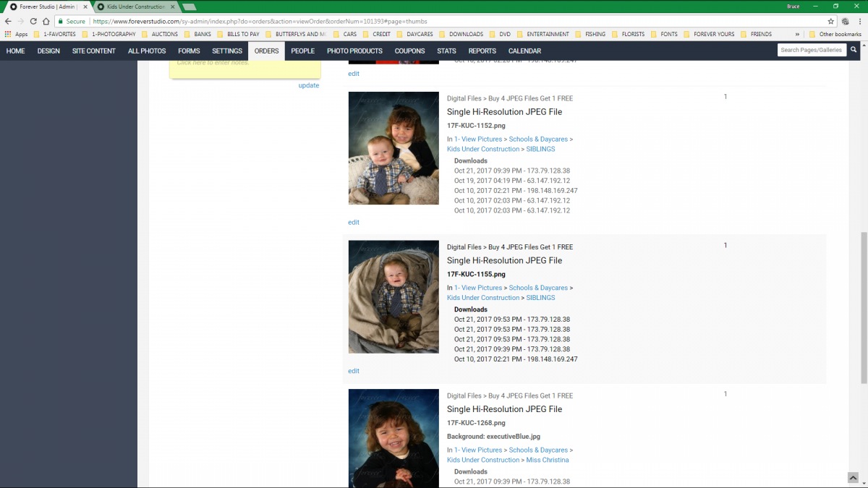This screenshot has width=868, height=488.
Task: Click the update link under notes
Action: (309, 85)
